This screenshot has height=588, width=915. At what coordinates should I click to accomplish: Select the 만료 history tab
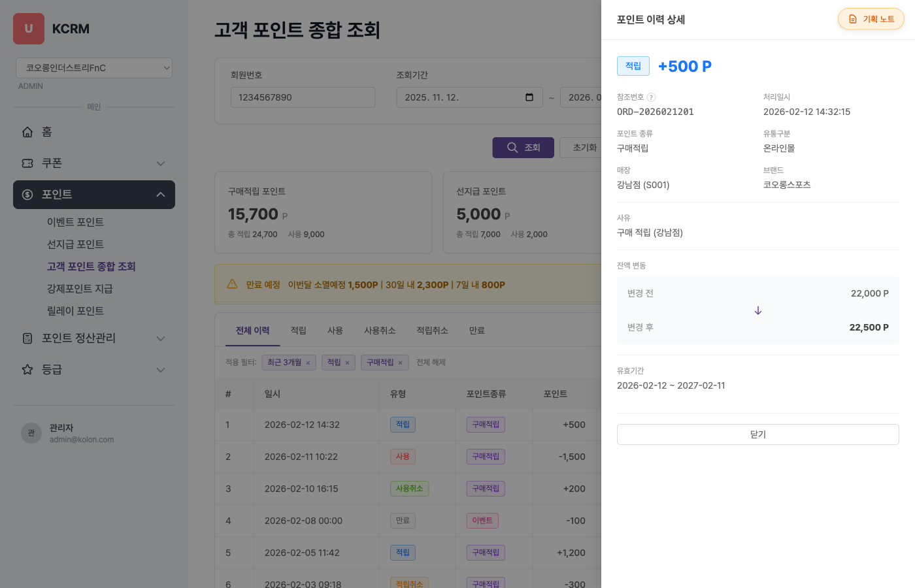[476, 331]
